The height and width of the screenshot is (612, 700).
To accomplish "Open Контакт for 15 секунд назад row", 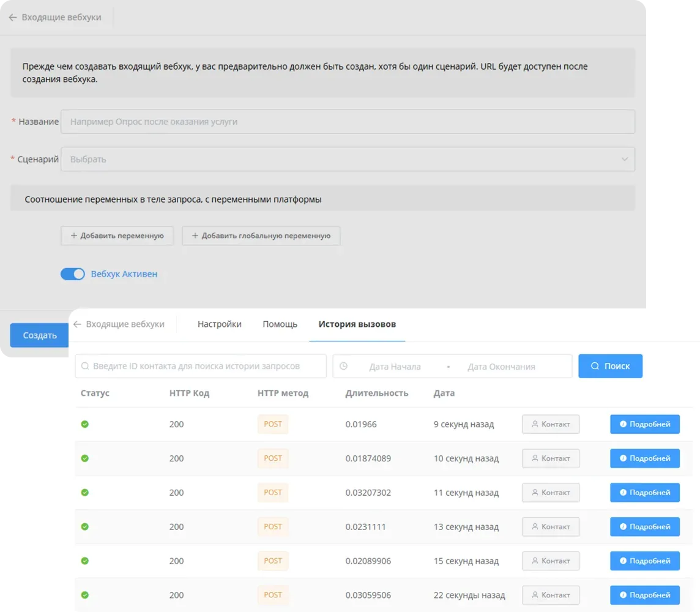I will 551,561.
